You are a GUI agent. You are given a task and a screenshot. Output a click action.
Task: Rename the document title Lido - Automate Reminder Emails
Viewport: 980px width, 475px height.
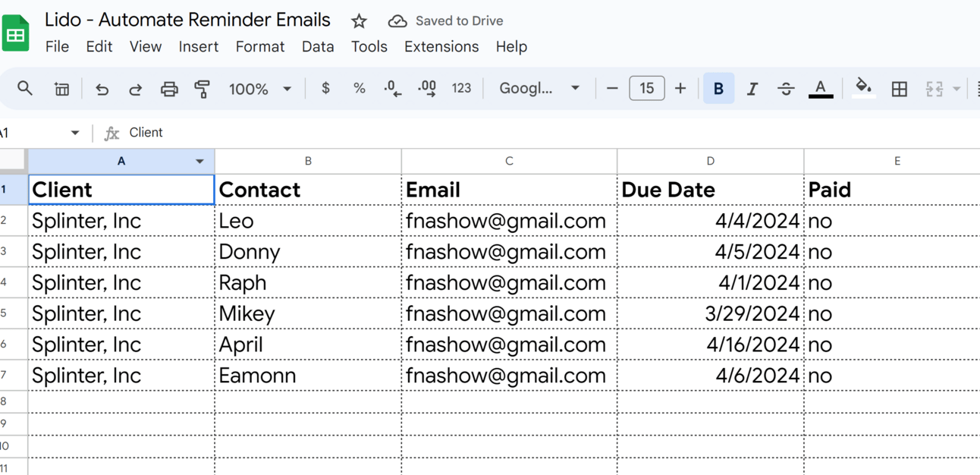187,20
